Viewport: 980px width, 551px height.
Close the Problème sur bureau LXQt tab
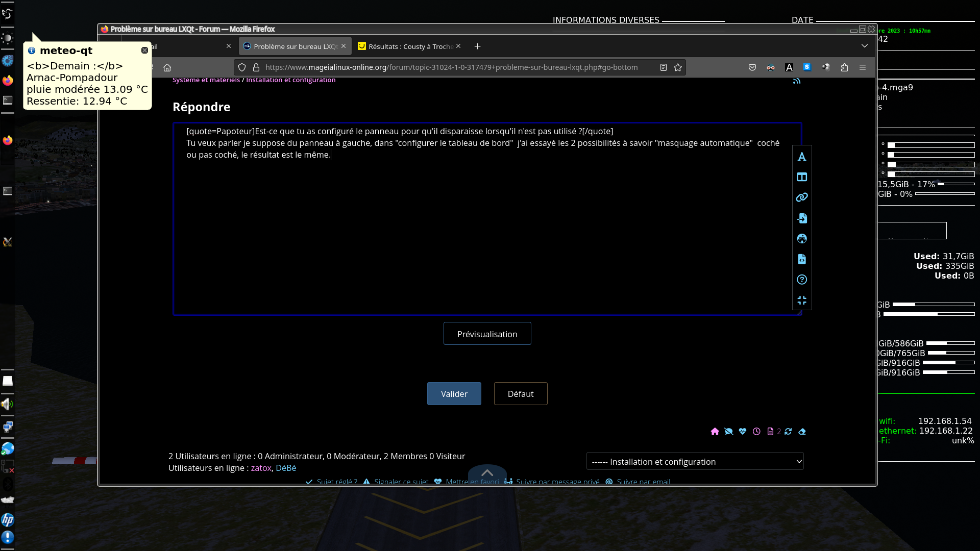(344, 46)
